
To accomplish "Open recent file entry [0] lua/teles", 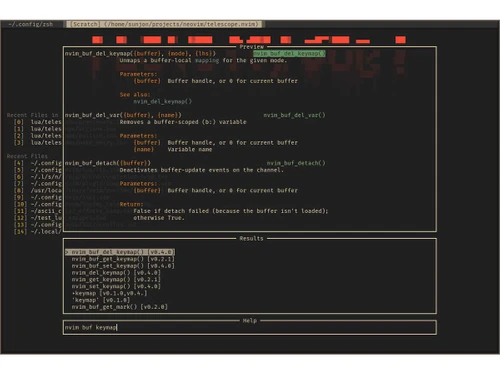I will tap(37, 122).
